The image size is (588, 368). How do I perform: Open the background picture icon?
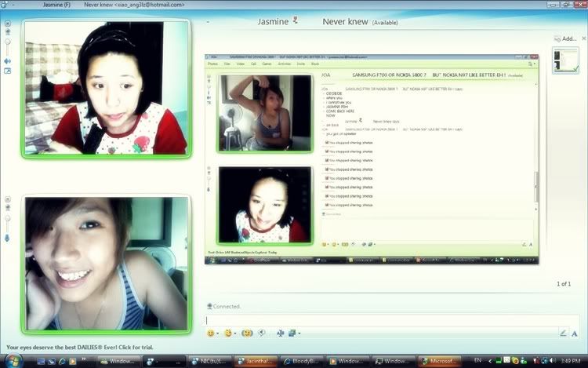pos(292,333)
